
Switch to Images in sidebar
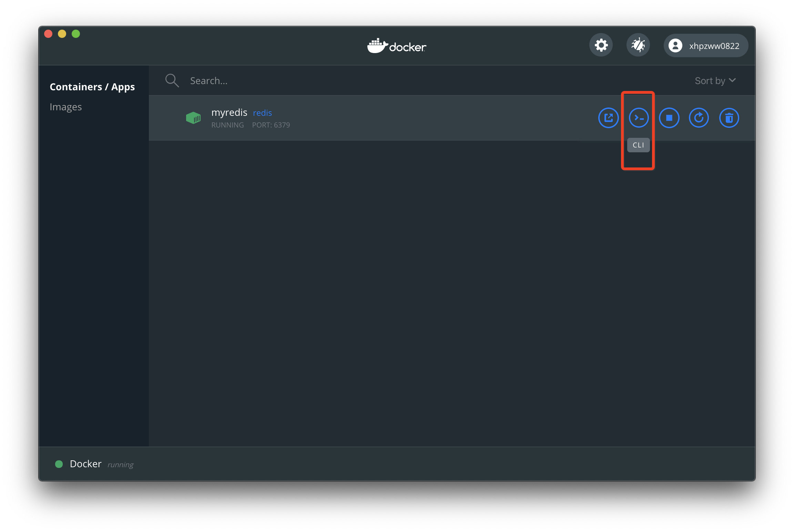(66, 107)
